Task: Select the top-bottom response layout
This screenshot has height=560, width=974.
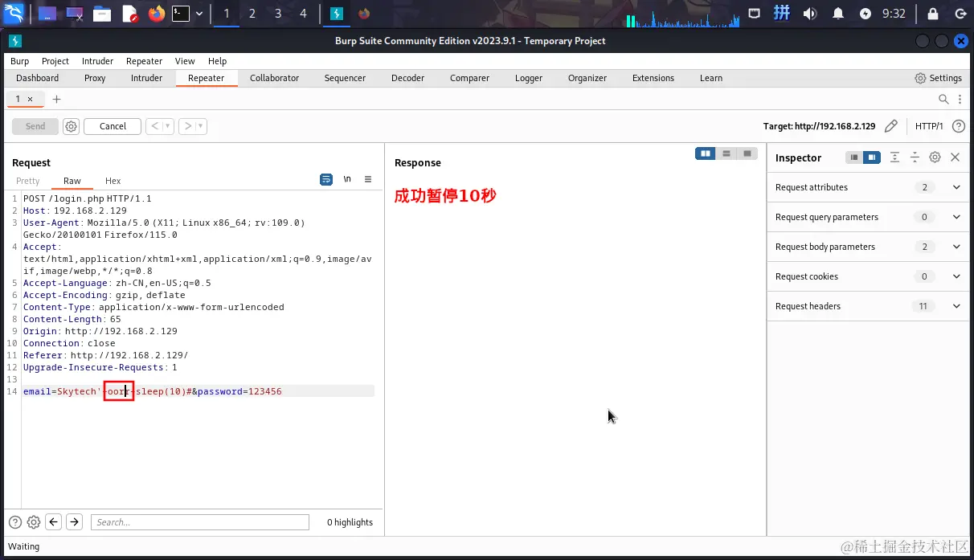Action: (x=726, y=153)
